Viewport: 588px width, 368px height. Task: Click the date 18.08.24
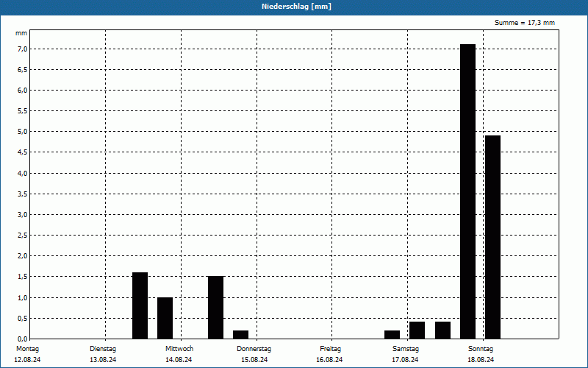pos(481,360)
